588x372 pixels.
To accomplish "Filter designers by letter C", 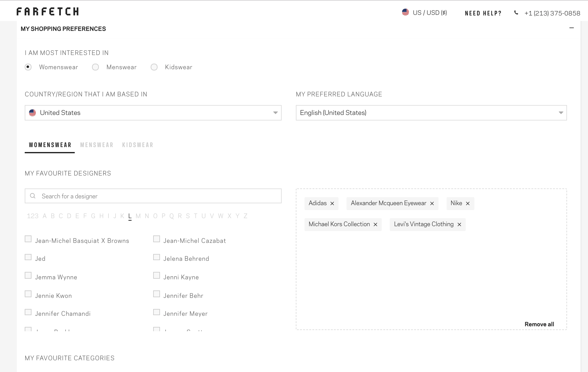I will 61,216.
